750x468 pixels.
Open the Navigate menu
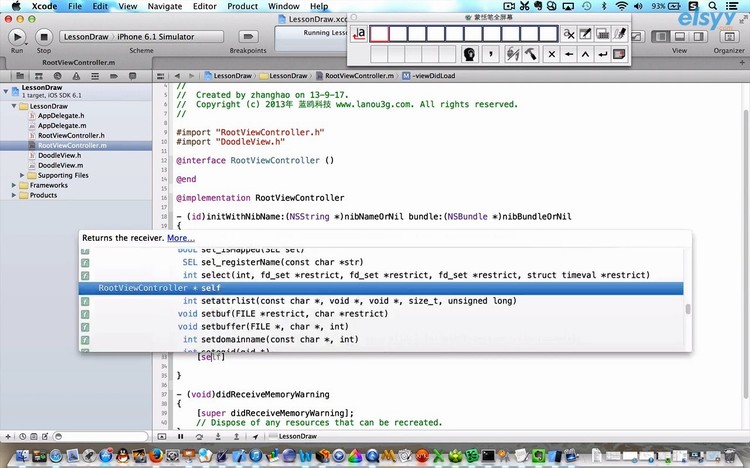coord(165,6)
